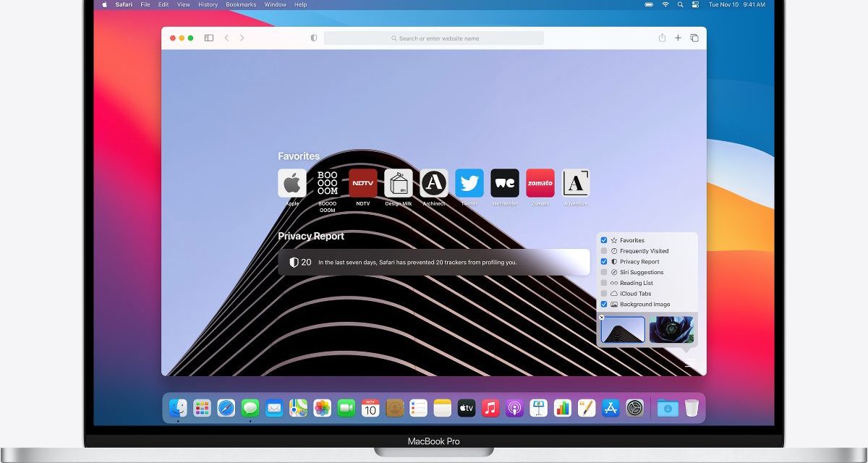
Task: Click the search or enter website field
Action: (x=434, y=38)
